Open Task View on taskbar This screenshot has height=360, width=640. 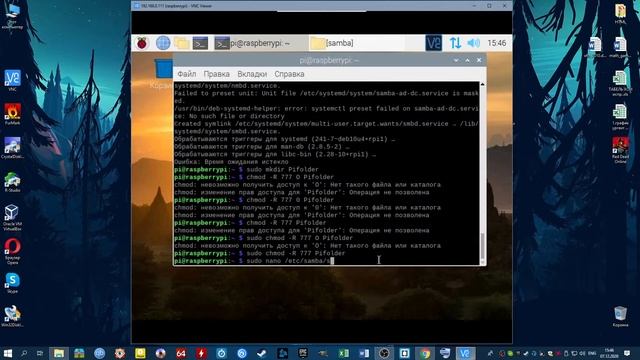[x=40, y=353]
